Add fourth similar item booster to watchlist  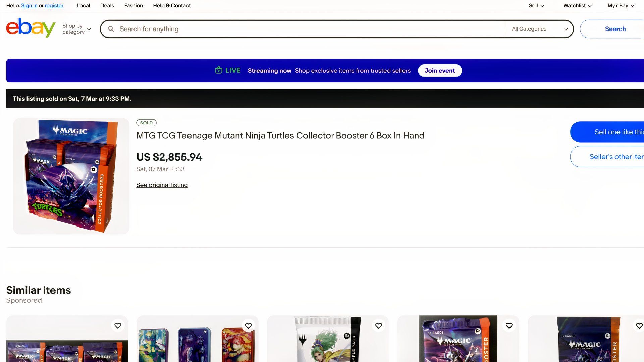[509, 326]
